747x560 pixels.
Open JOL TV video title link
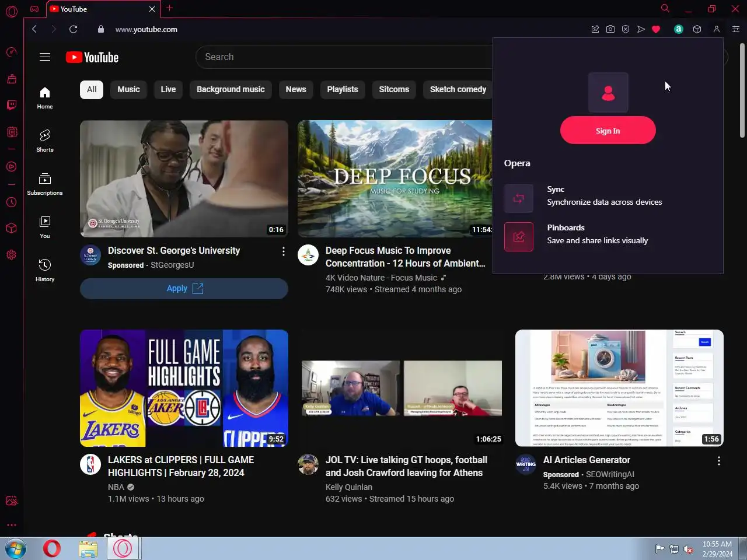[x=406, y=466]
